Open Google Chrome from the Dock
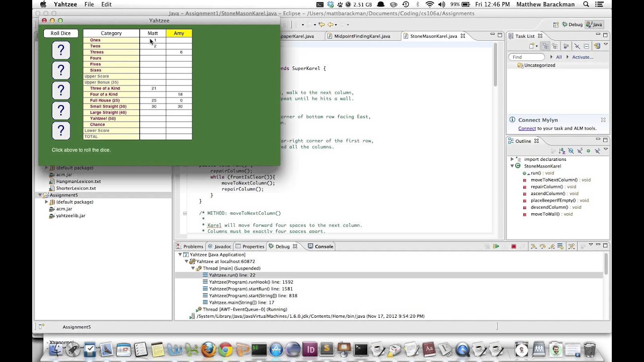This screenshot has width=644, height=362. pyautogui.click(x=225, y=348)
